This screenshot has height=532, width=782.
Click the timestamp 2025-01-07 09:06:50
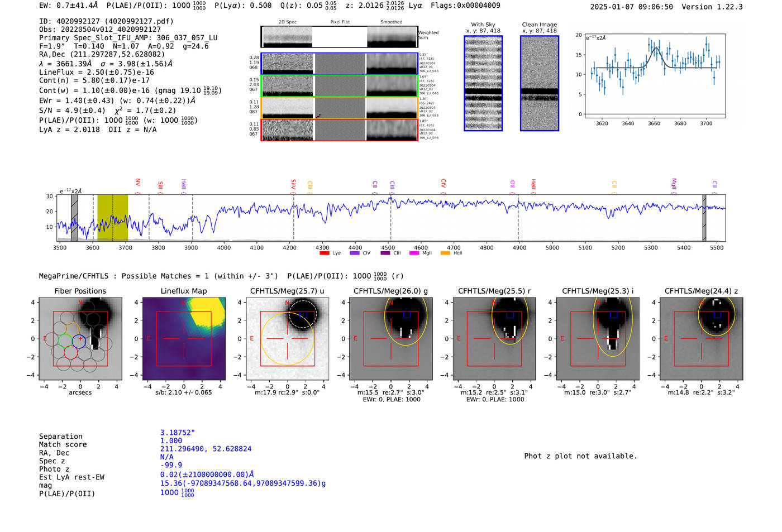(x=631, y=7)
